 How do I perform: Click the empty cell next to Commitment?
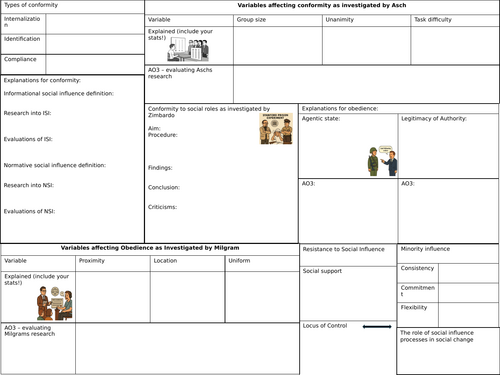click(469, 293)
